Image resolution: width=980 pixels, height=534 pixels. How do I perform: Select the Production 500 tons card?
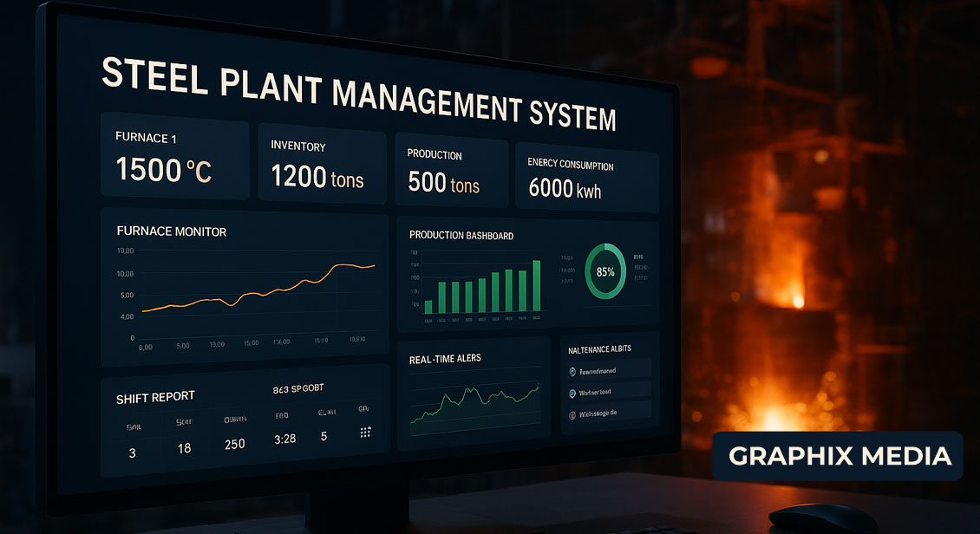451,174
